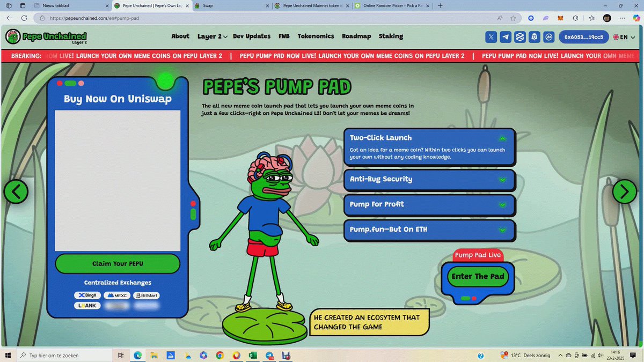This screenshot has width=644, height=362.
Task: Open Windows Start menu
Action: (x=8, y=355)
